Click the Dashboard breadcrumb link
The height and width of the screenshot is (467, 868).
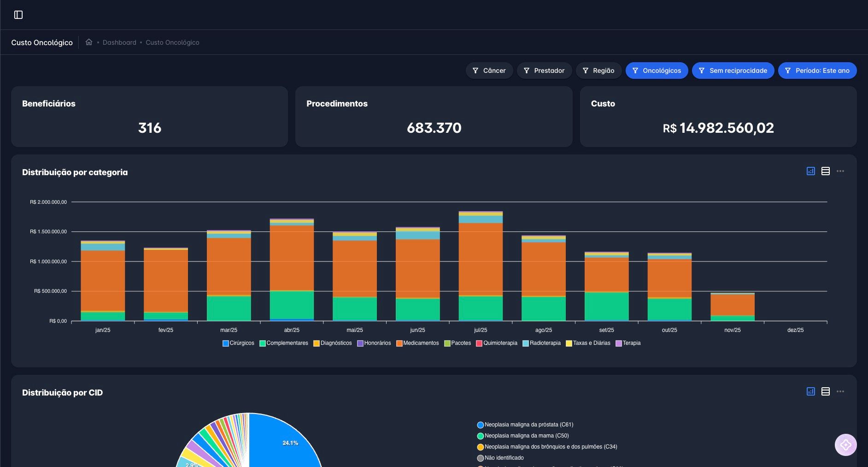(x=119, y=42)
